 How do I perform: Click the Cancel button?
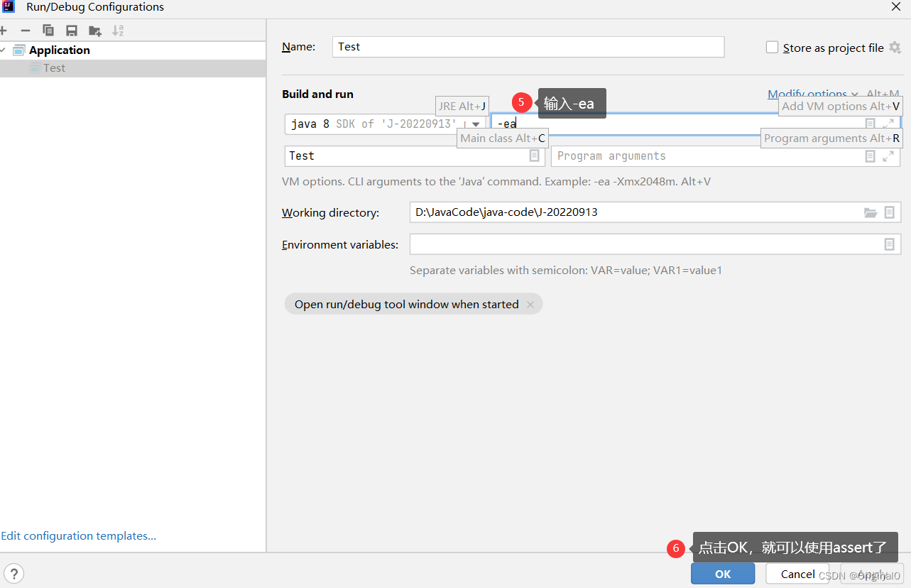point(797,574)
